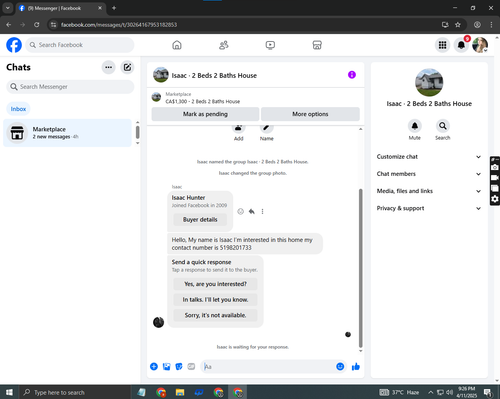
Task: Choose a sticker in the composer
Action: pyautogui.click(x=179, y=367)
